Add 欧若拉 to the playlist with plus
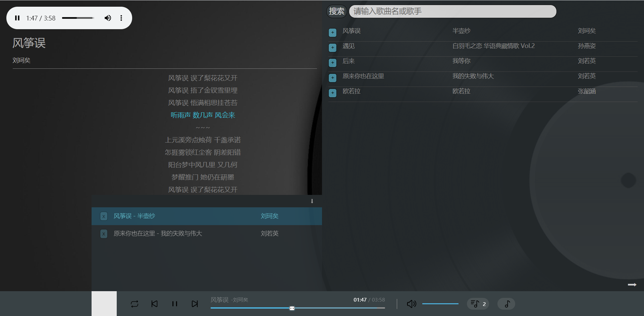The width and height of the screenshot is (644, 316). 332,93
